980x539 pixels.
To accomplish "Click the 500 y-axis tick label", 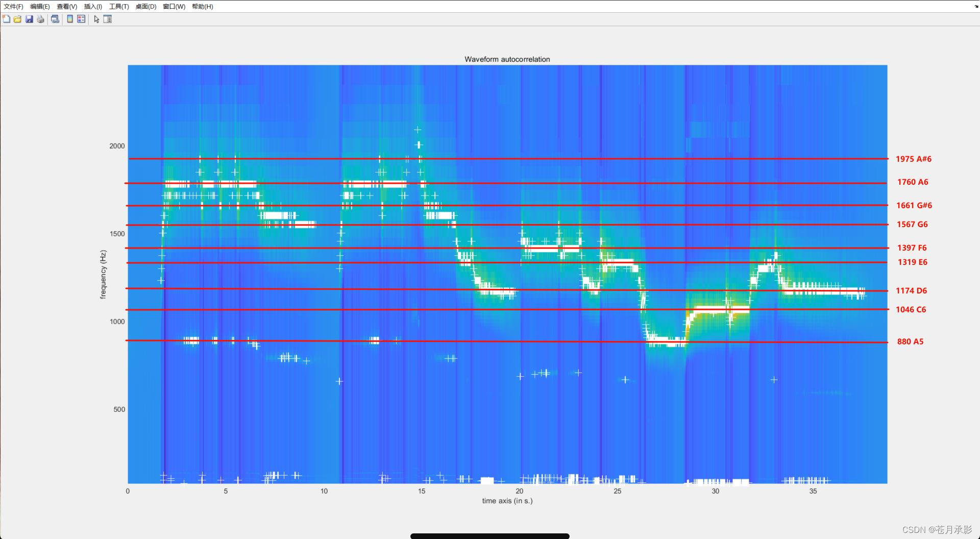I will coord(119,409).
